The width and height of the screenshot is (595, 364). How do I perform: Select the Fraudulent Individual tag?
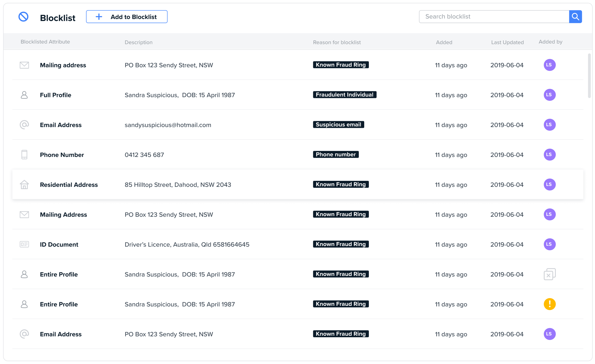pyautogui.click(x=344, y=94)
